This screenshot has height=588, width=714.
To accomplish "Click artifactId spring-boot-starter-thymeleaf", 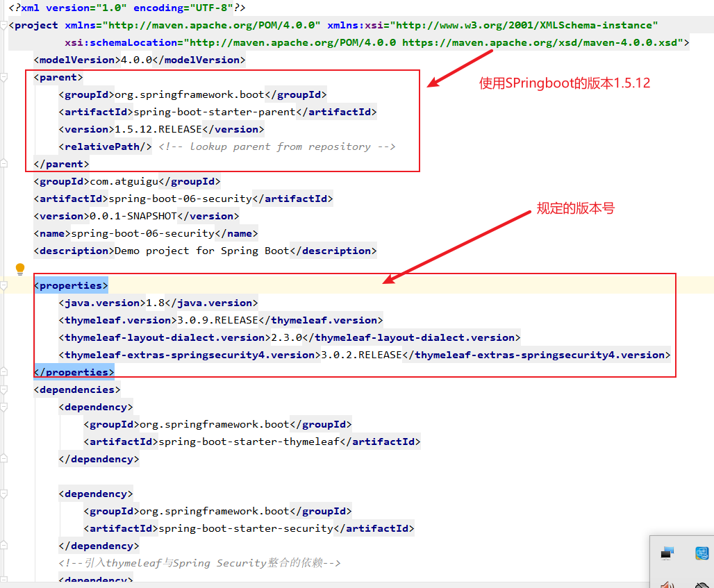I will click(249, 442).
